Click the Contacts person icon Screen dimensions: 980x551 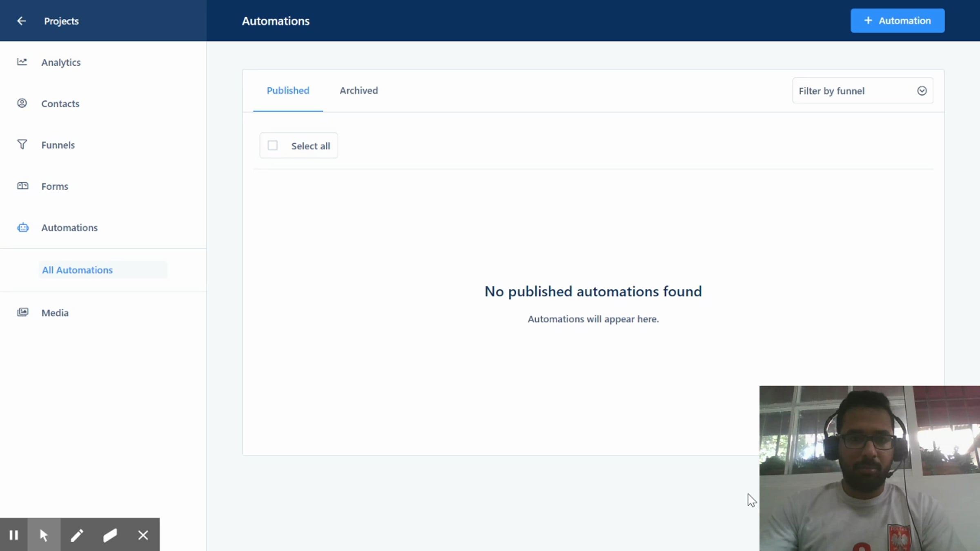(22, 103)
